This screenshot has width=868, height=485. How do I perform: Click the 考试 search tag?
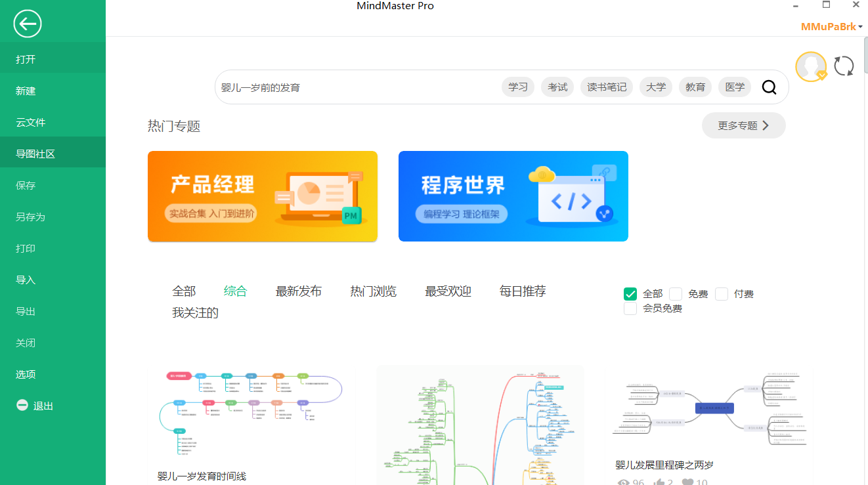[x=557, y=87]
